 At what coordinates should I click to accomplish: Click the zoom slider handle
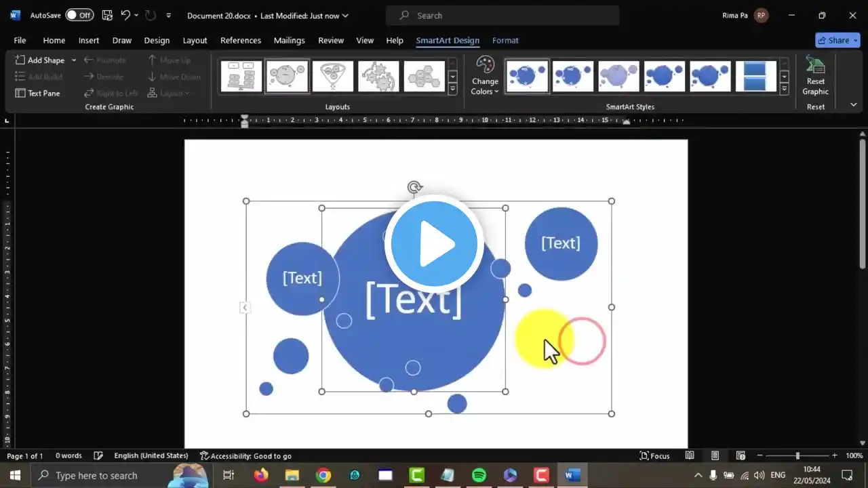pyautogui.click(x=797, y=456)
